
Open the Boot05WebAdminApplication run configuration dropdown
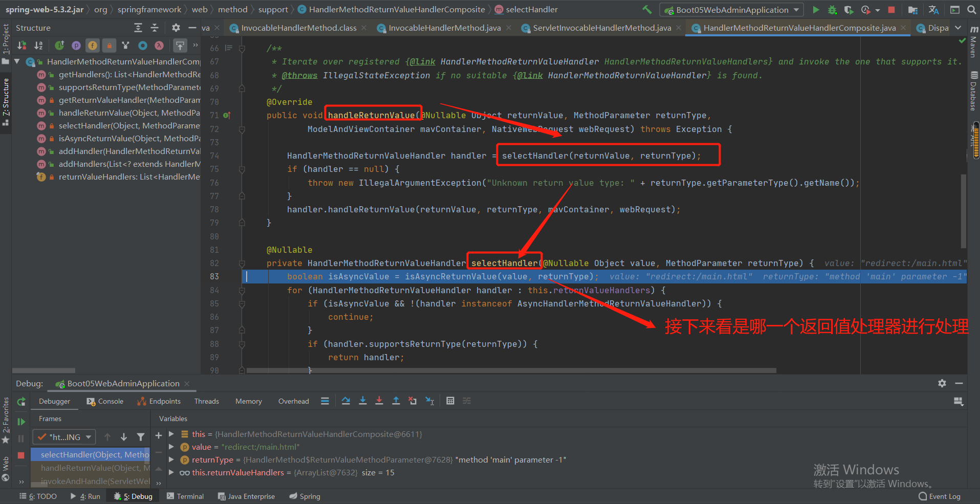click(732, 10)
